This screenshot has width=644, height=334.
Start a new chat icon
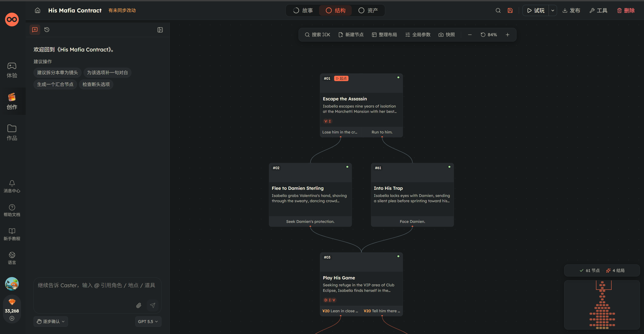pos(35,30)
